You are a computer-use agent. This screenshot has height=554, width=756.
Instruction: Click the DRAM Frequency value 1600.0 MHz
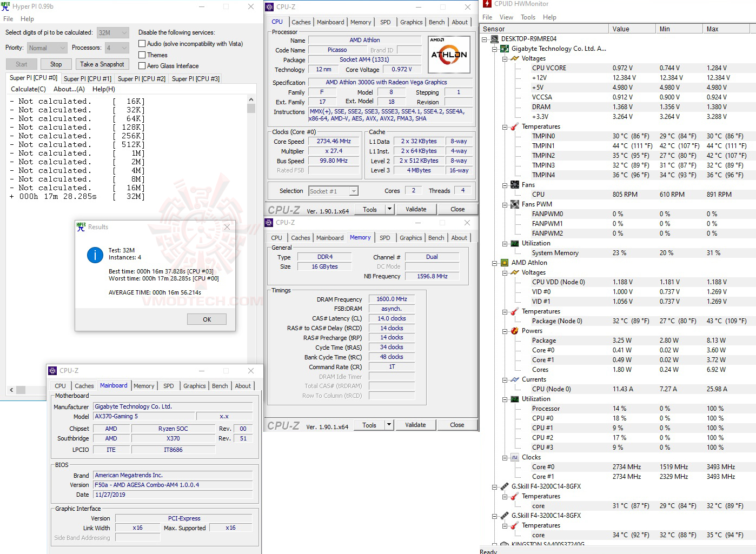tap(392, 299)
